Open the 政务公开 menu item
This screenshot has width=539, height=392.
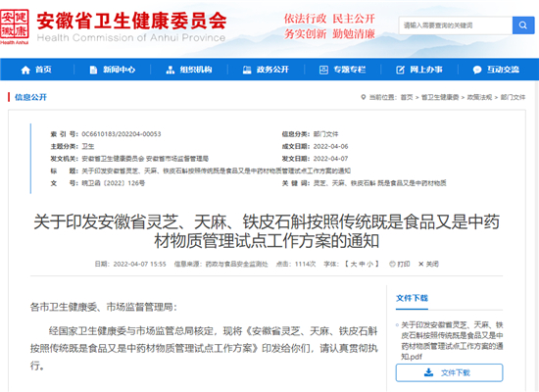[266, 70]
